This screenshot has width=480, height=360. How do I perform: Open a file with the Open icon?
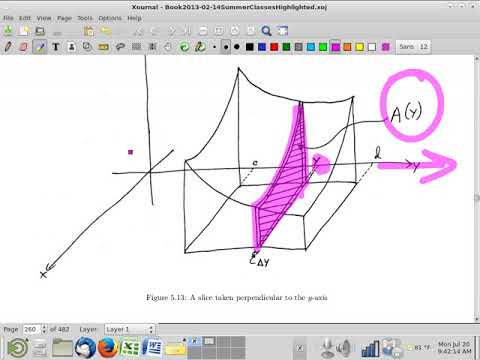pyautogui.click(x=40, y=31)
